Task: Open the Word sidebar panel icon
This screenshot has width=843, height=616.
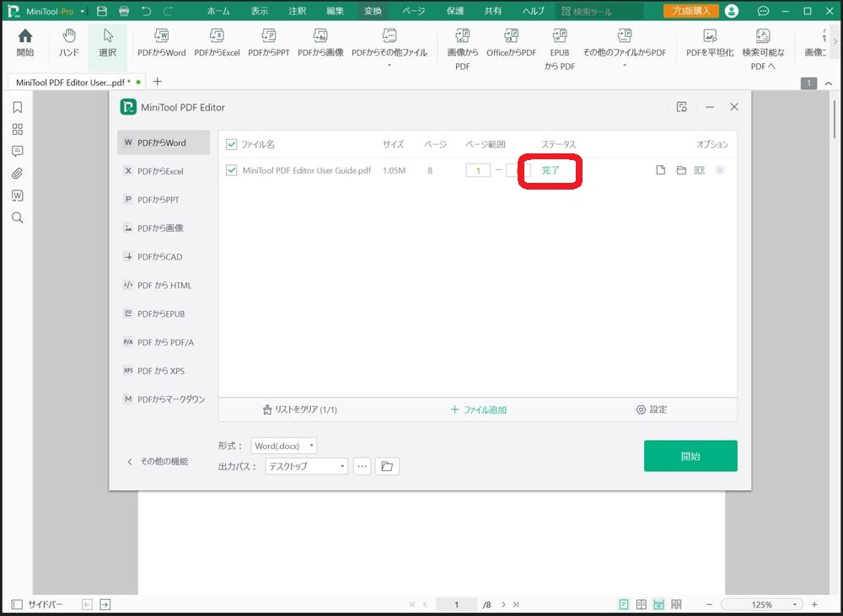Action: 17,196
